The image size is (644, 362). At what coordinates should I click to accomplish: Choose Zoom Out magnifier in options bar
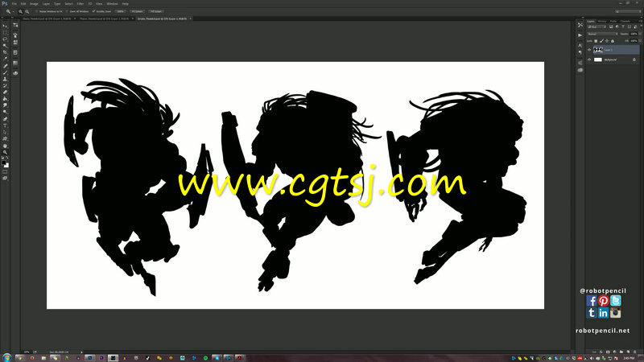click(27, 11)
